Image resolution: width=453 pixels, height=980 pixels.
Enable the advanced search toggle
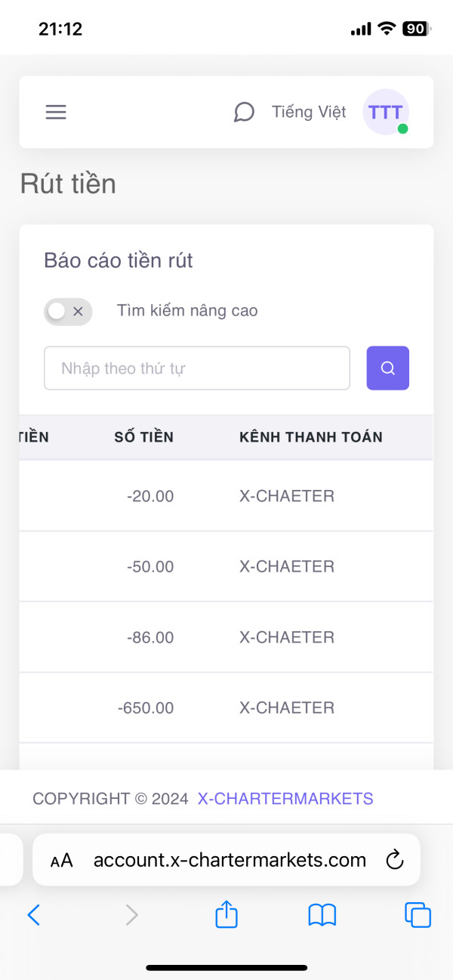(68, 311)
